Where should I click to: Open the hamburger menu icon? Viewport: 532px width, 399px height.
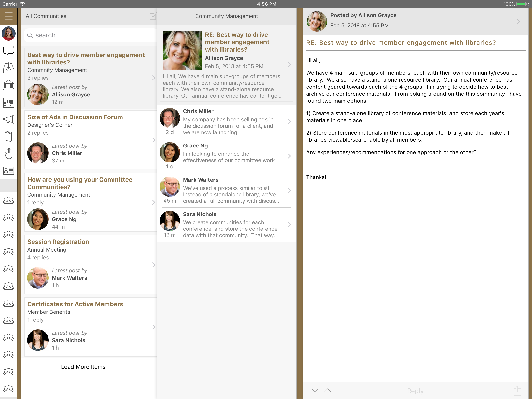click(x=8, y=16)
